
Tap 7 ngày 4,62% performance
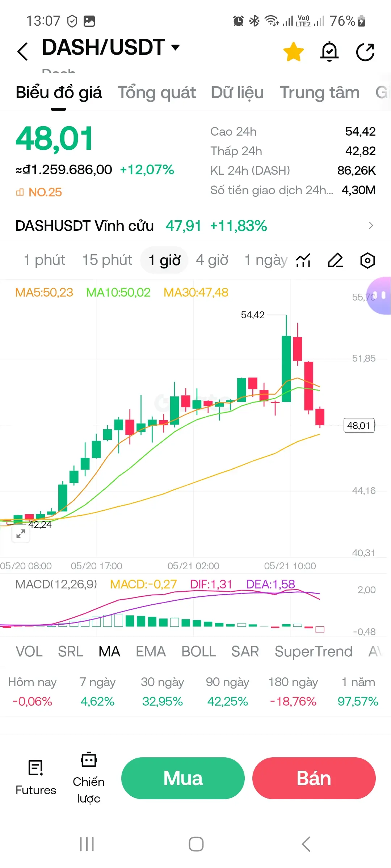[x=97, y=692]
